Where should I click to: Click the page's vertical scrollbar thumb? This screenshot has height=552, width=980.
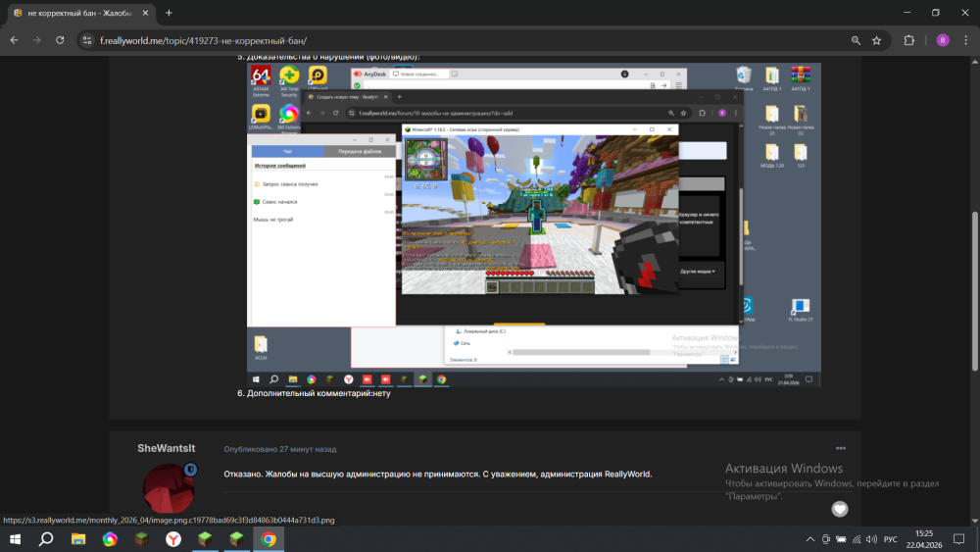coord(974,292)
